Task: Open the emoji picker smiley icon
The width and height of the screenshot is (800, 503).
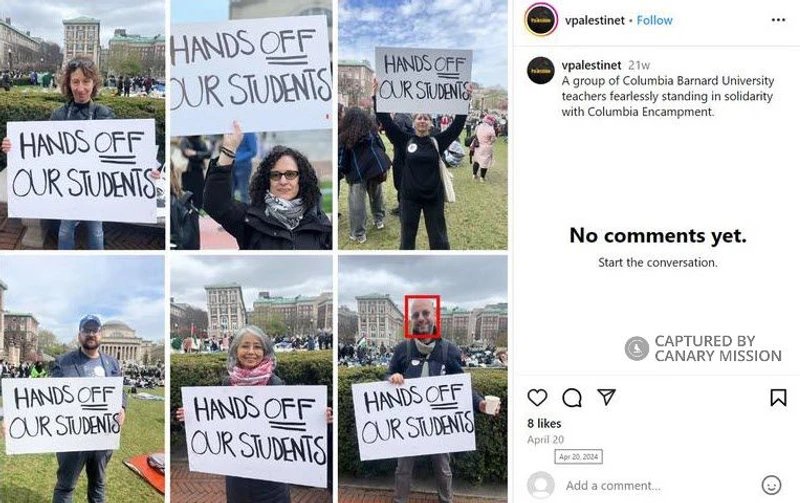Action: (x=771, y=485)
